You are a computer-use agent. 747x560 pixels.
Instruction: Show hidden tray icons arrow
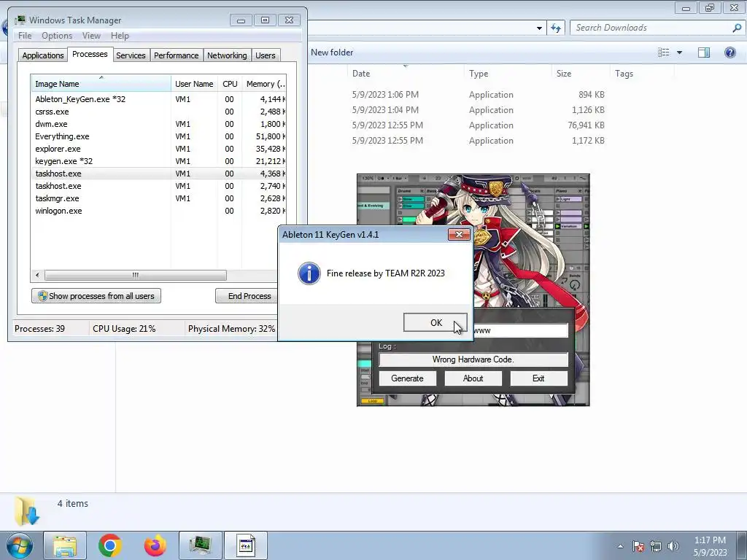tap(620, 546)
